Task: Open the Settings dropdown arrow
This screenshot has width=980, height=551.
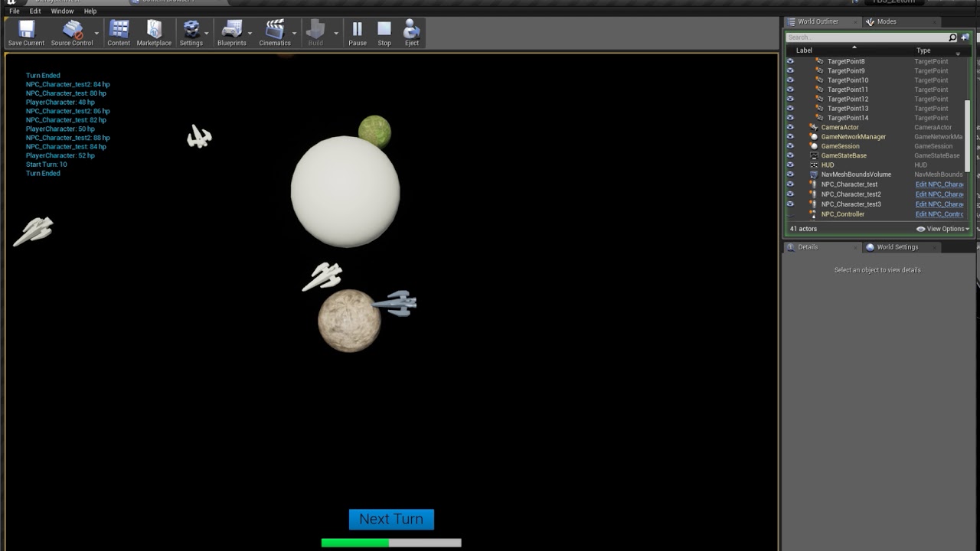Action: (x=207, y=34)
